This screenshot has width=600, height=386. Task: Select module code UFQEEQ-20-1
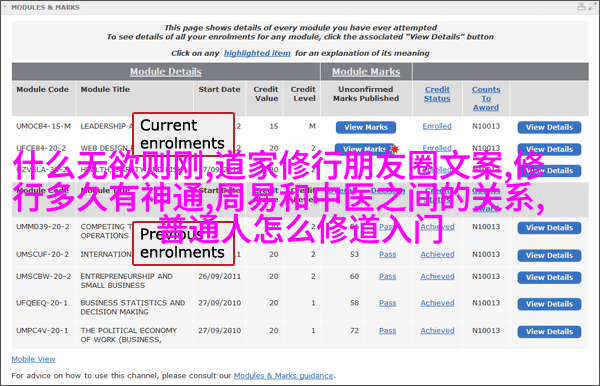pyautogui.click(x=42, y=303)
